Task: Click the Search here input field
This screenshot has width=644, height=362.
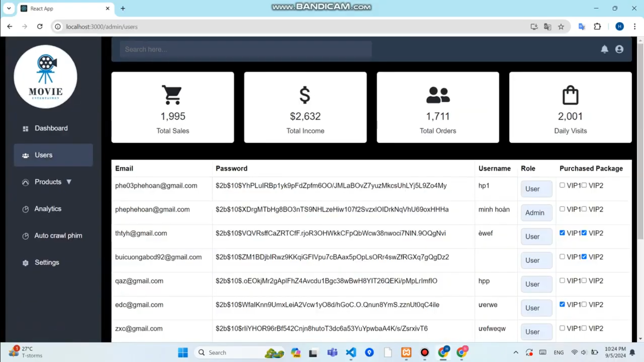Action: click(246, 49)
